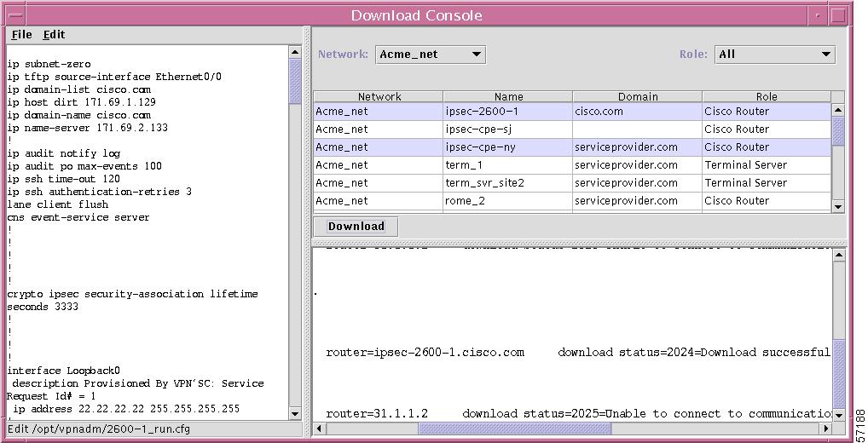Open the File menu
Screen dimensions: 868x443
pos(21,35)
